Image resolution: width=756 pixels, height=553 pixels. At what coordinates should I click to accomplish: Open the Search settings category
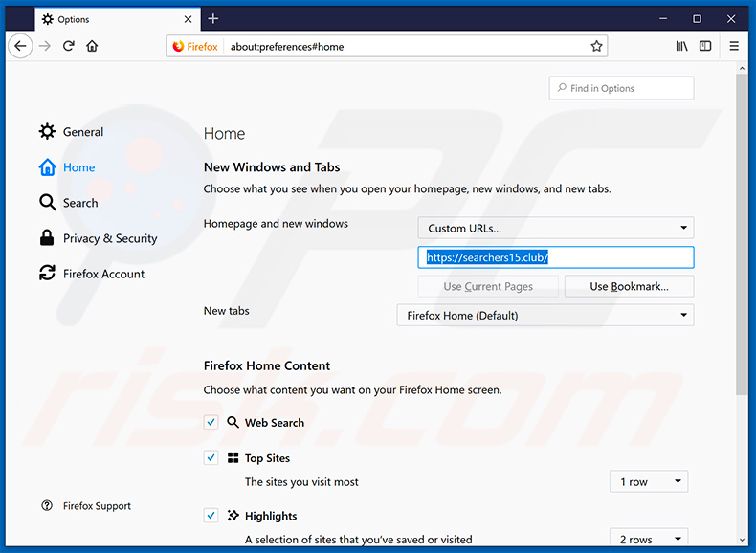click(x=69, y=203)
